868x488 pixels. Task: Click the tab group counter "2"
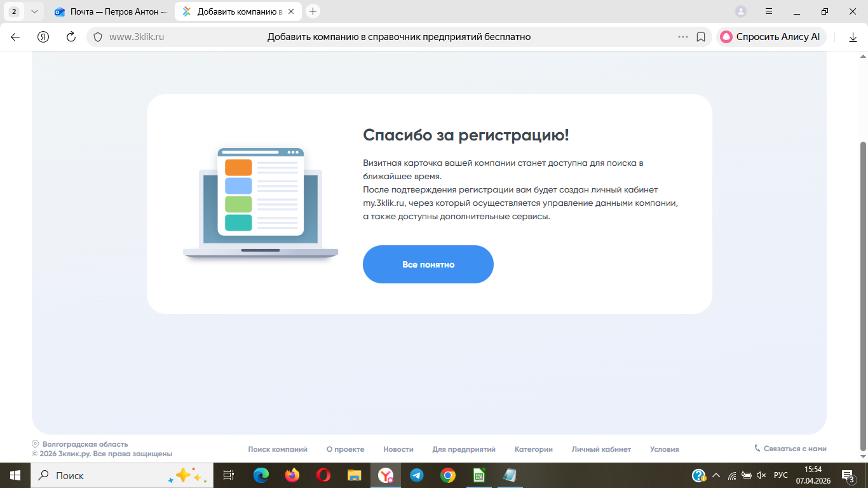[14, 11]
